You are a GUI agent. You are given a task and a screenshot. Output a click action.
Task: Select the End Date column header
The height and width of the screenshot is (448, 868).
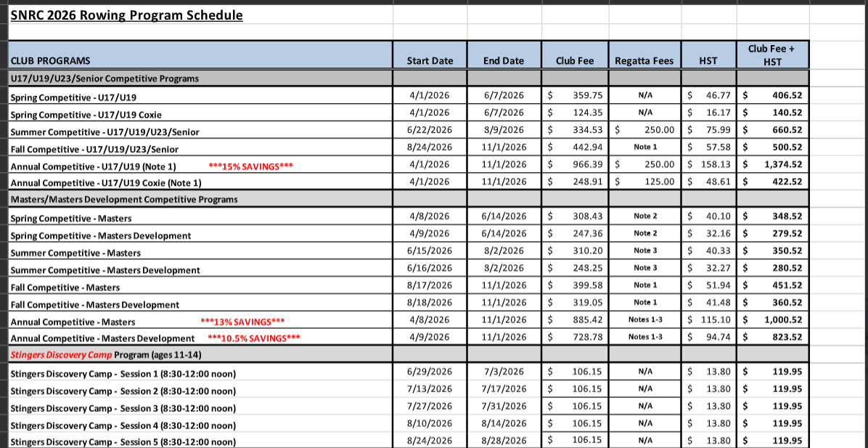pos(503,61)
